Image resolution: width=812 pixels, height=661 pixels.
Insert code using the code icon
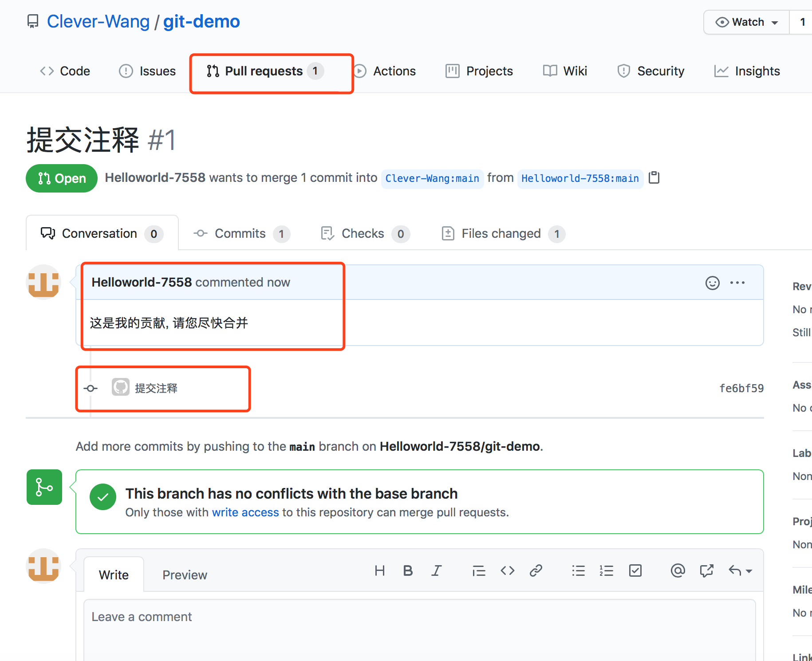pyautogui.click(x=507, y=571)
